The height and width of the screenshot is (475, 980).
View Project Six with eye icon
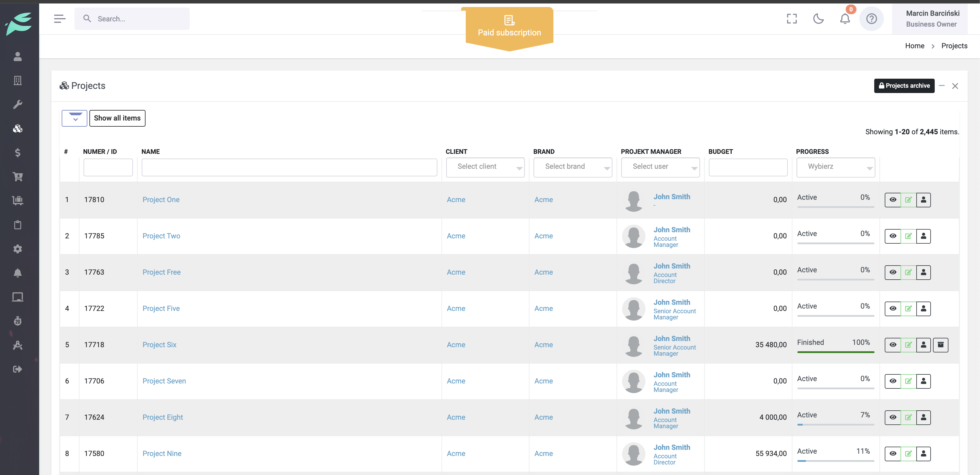tap(893, 345)
